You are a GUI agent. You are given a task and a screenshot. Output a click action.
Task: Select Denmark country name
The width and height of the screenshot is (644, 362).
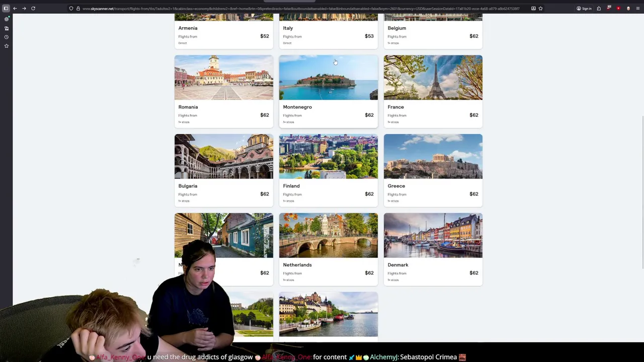coord(398,265)
